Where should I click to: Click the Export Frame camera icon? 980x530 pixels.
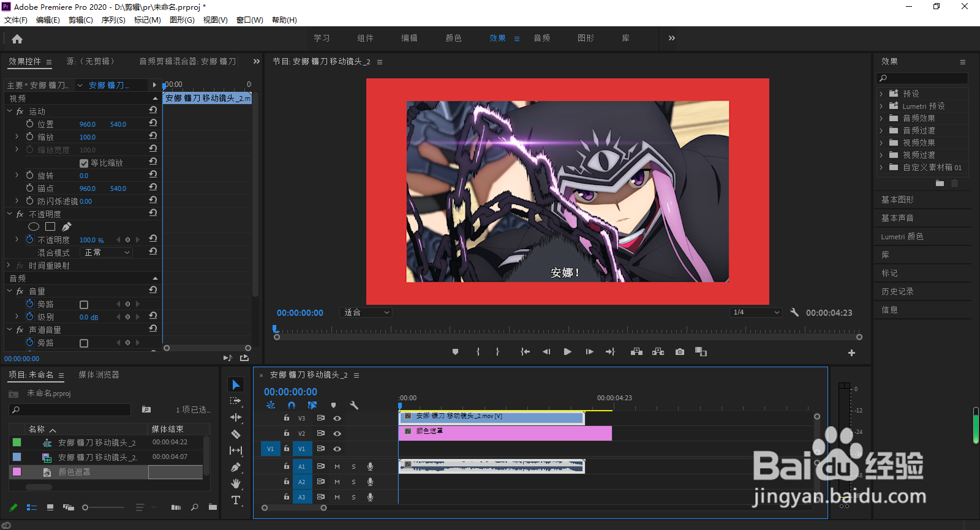click(x=680, y=352)
